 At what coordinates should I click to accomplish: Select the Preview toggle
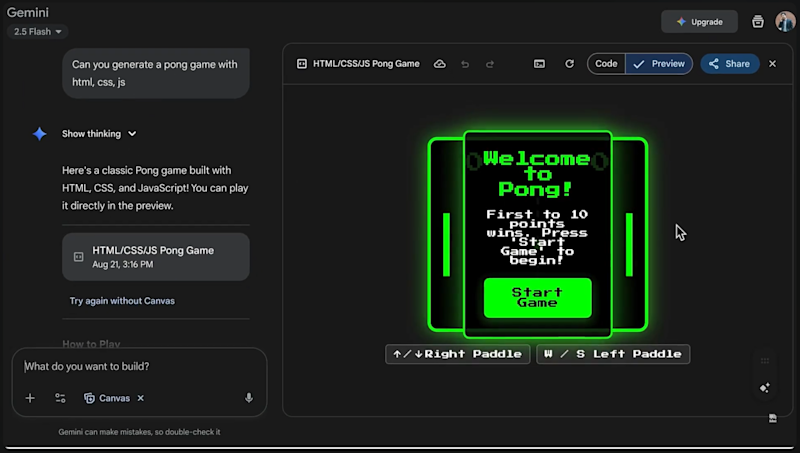point(659,64)
